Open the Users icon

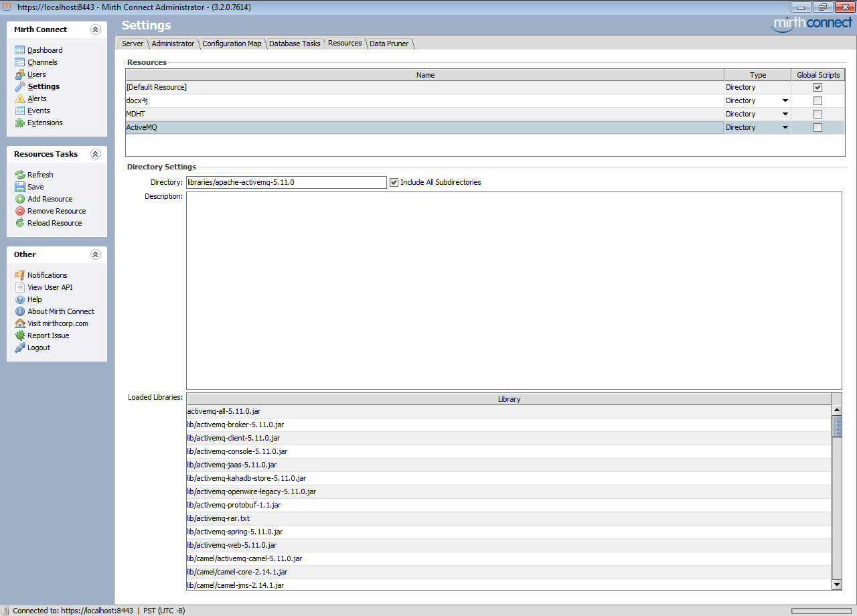20,74
